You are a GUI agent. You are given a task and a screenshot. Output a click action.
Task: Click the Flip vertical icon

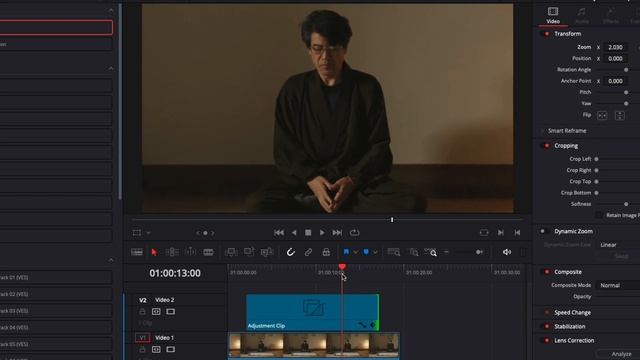click(620, 116)
